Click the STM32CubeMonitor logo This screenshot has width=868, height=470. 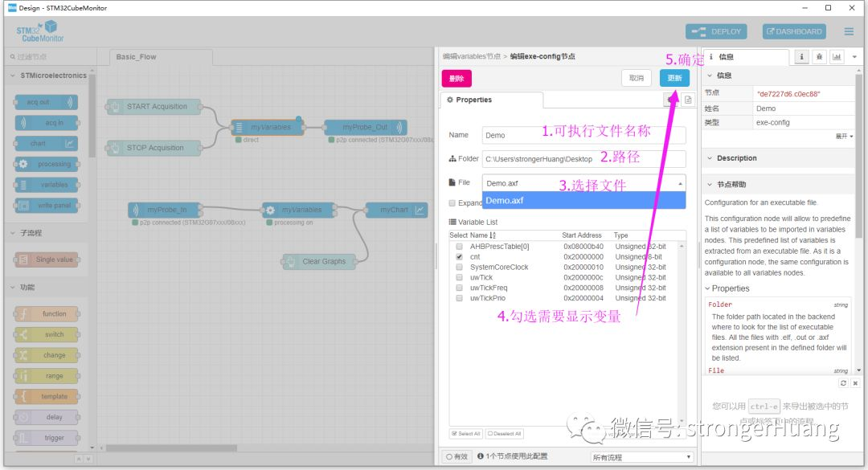40,31
